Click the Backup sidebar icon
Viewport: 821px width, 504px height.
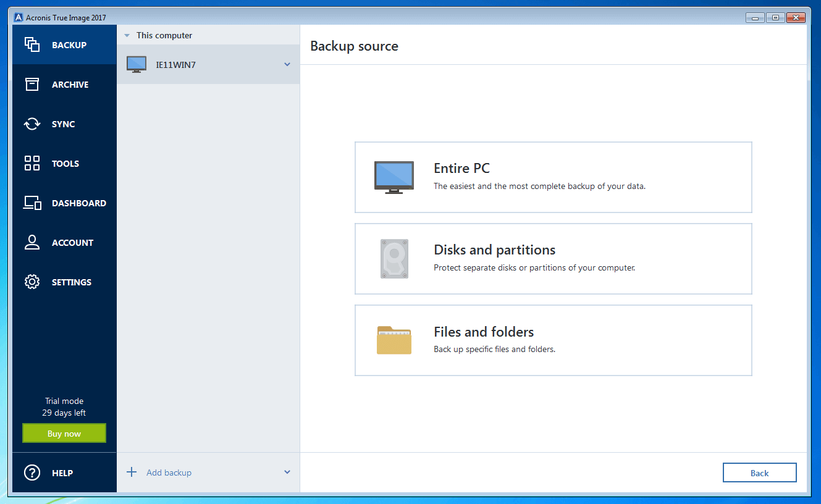[32, 44]
